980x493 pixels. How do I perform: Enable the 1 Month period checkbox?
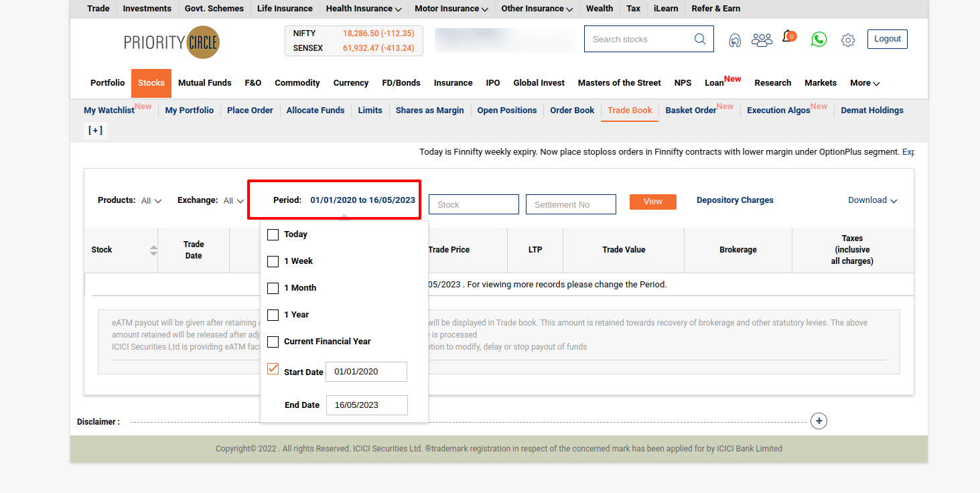pyautogui.click(x=273, y=288)
